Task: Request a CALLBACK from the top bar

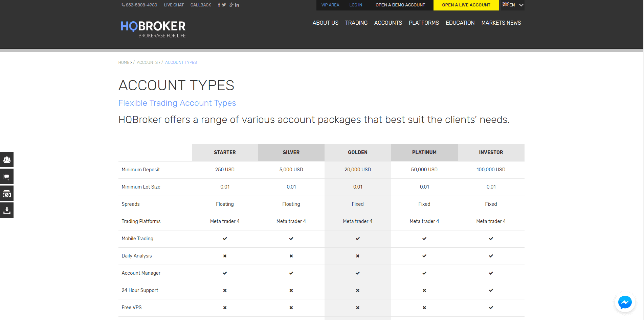Action: coord(200,5)
